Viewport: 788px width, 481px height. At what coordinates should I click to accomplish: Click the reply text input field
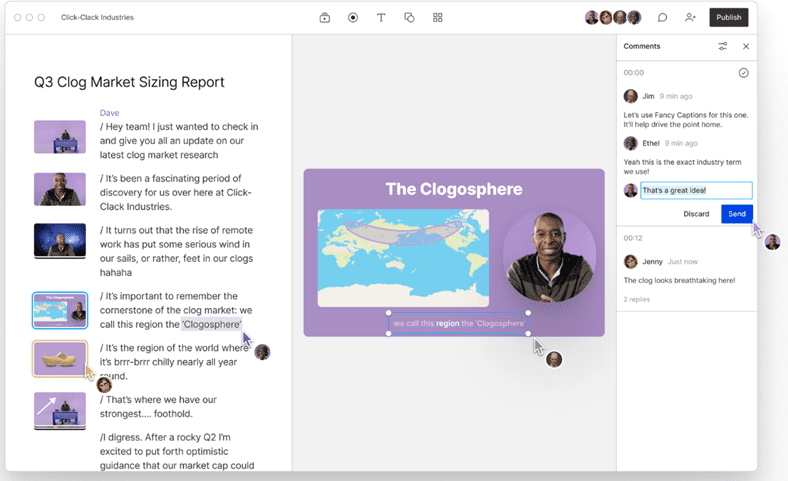click(x=695, y=190)
